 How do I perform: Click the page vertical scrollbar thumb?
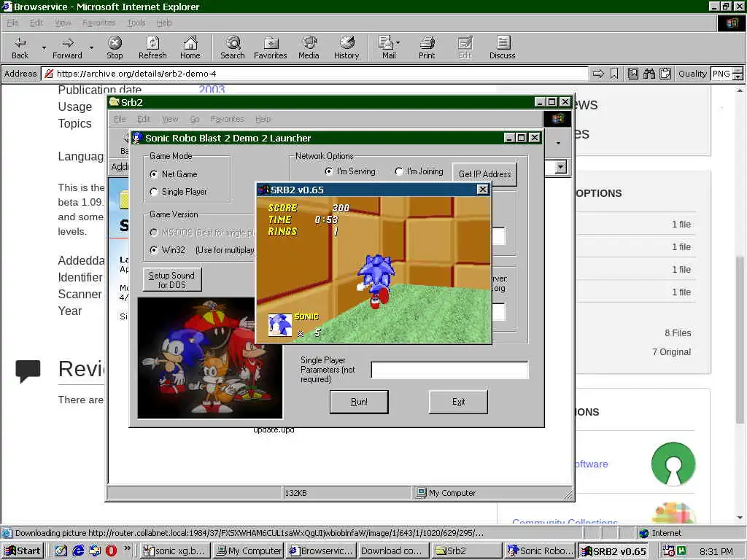pyautogui.click(x=740, y=339)
